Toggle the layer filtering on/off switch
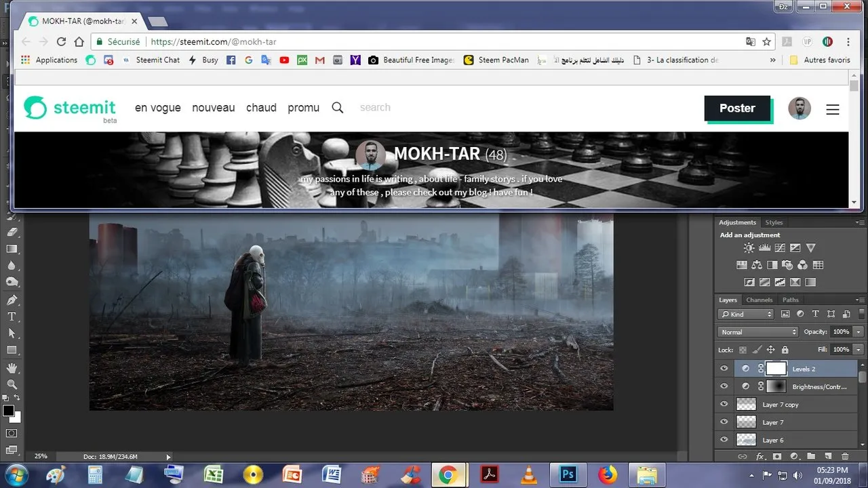The width and height of the screenshot is (868, 488). [861, 314]
